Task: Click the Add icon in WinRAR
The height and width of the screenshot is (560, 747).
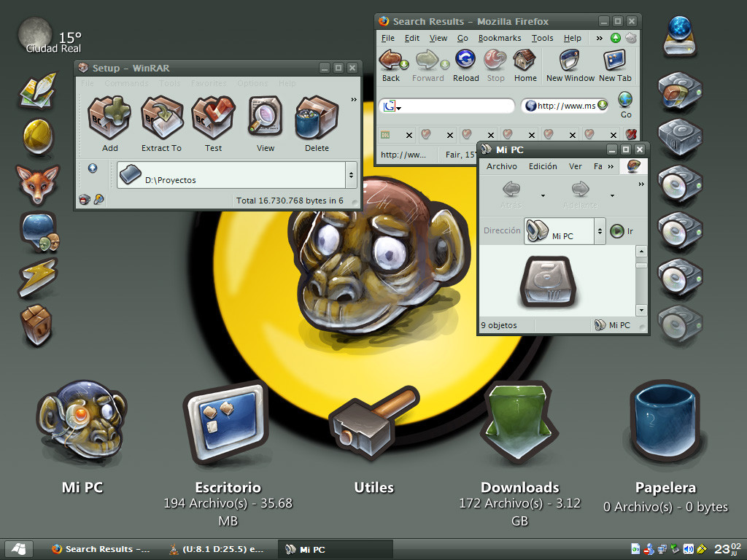Action: [109, 117]
